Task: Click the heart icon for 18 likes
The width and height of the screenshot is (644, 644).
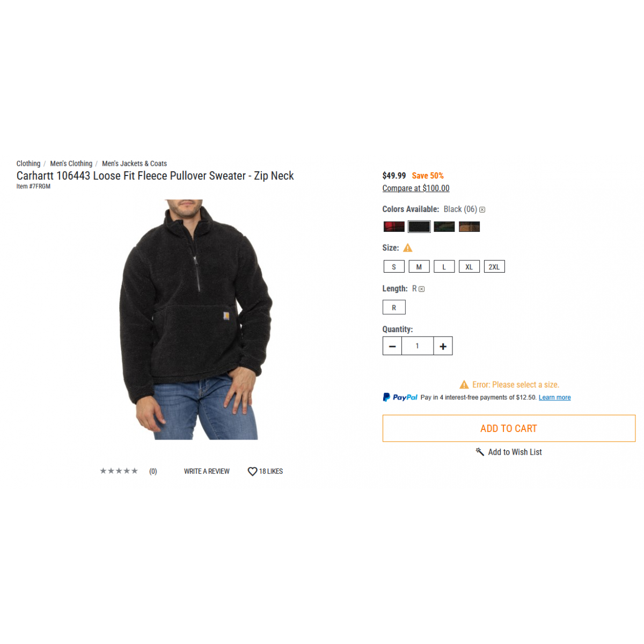Action: coord(252,471)
